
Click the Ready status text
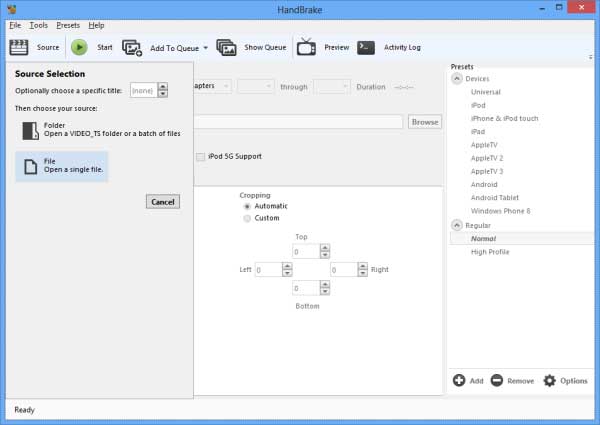click(x=24, y=410)
